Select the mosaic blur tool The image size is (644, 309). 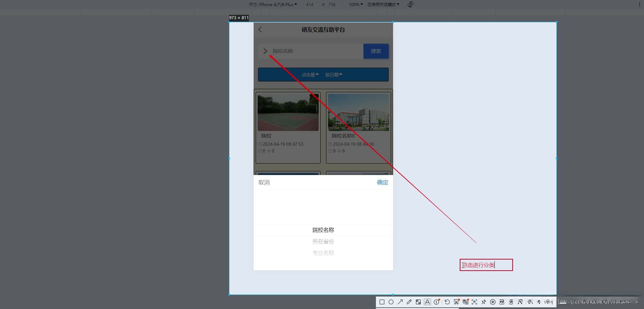pyautogui.click(x=418, y=302)
